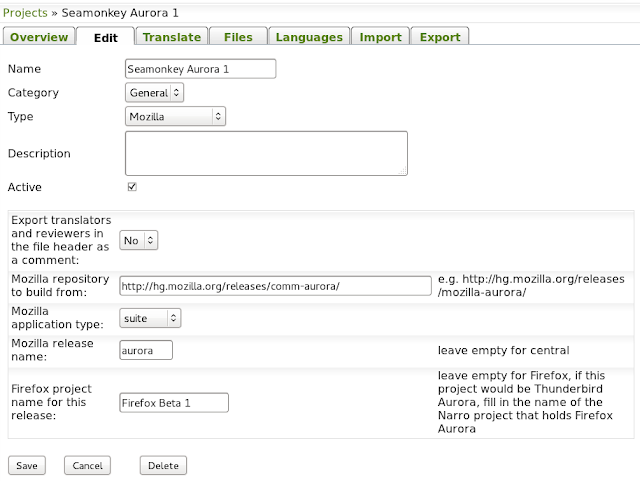
Task: Open the Export tab
Action: click(x=440, y=37)
